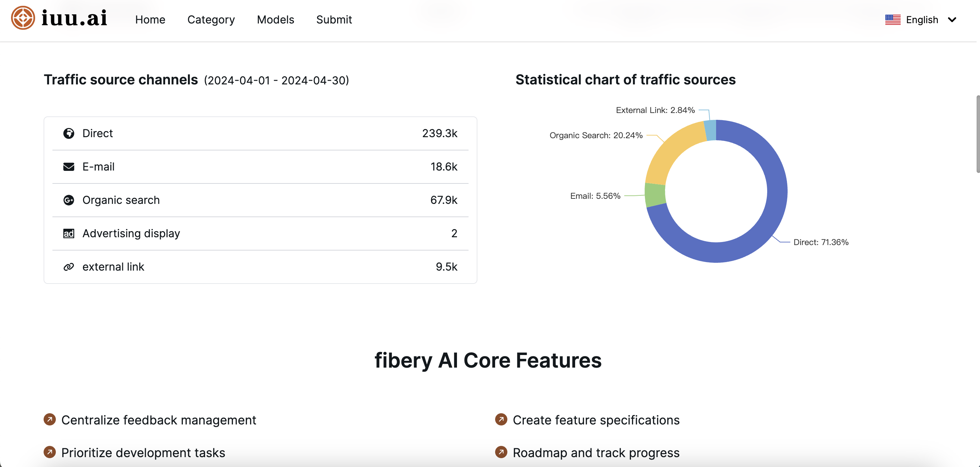The image size is (980, 467).
Task: Go to the Models page
Action: pyautogui.click(x=275, y=20)
